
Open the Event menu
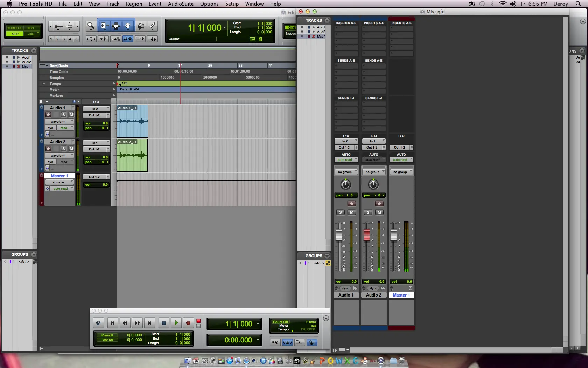155,4
